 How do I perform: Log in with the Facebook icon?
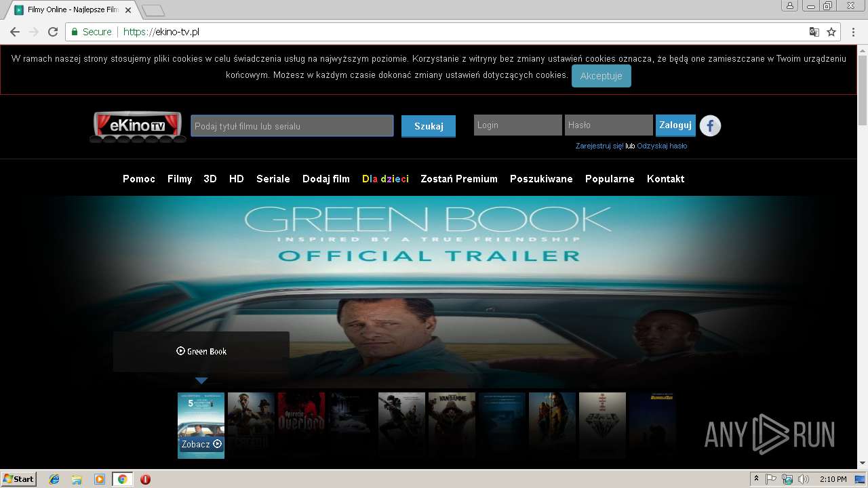[x=710, y=125]
